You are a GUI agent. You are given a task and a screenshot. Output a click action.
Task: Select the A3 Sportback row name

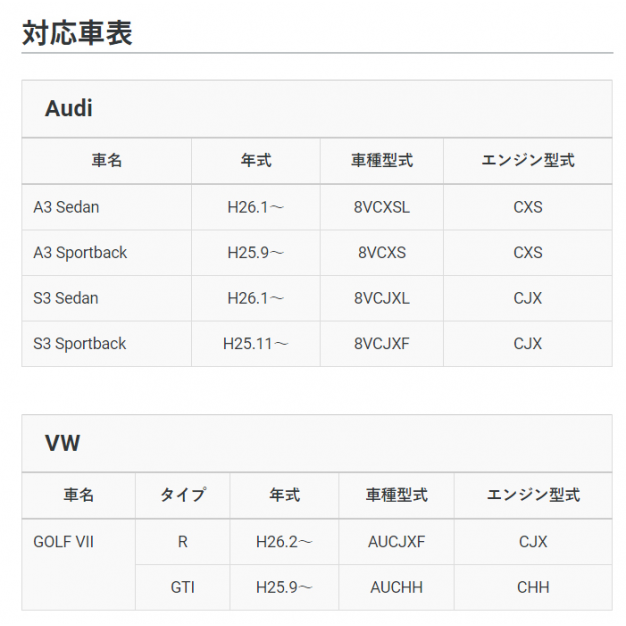point(80,253)
